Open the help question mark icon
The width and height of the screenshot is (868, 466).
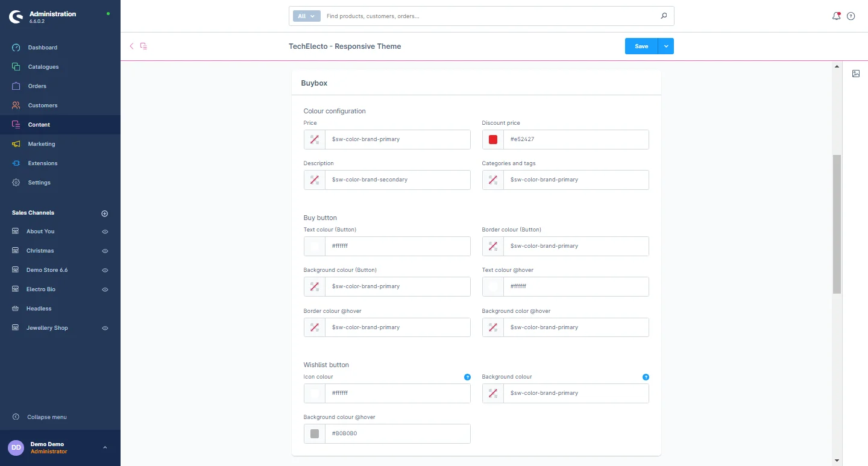tap(851, 16)
